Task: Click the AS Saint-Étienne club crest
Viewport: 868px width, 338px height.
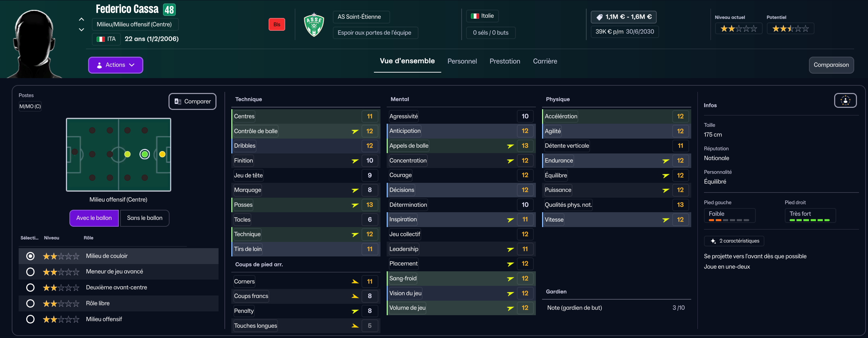Action: [x=314, y=25]
